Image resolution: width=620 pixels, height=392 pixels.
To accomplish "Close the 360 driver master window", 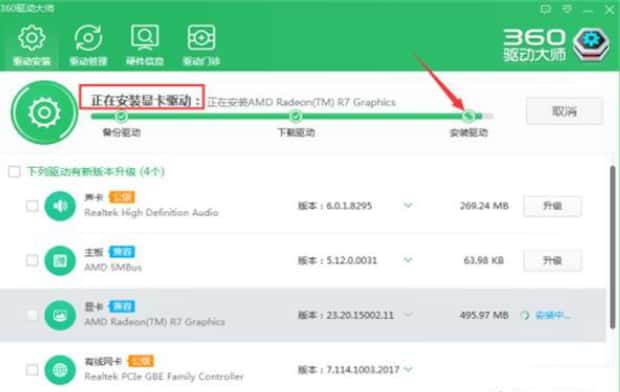I will point(609,9).
